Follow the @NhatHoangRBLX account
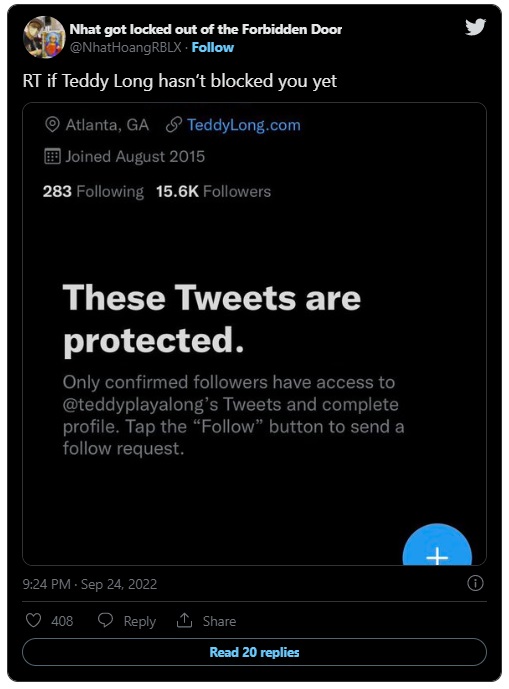 pyautogui.click(x=213, y=47)
